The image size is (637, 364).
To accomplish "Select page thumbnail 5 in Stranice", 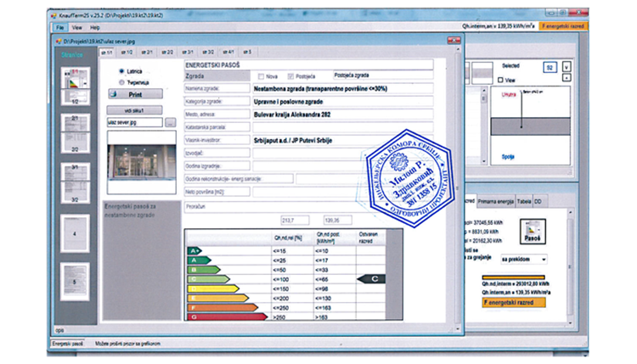I will pyautogui.click(x=75, y=282).
